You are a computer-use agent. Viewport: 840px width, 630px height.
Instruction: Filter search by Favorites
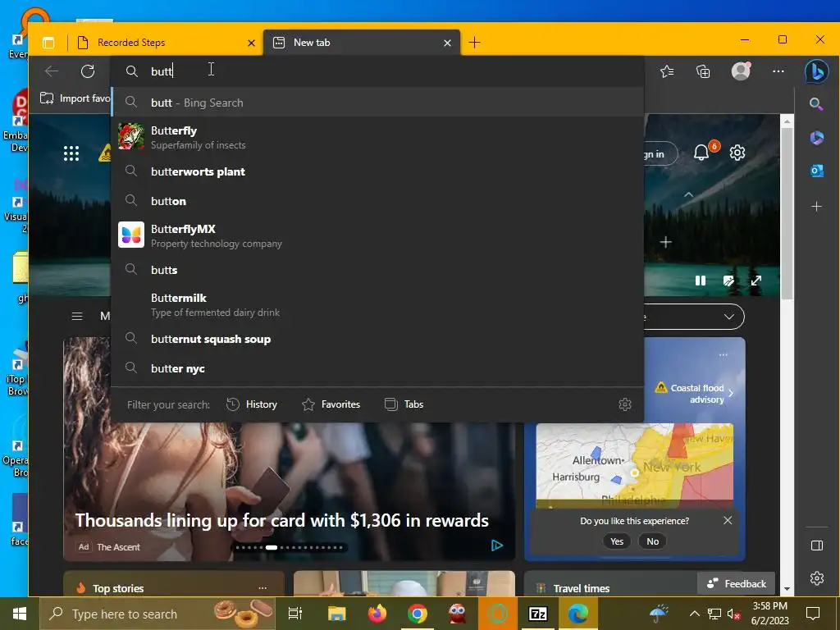click(x=331, y=404)
